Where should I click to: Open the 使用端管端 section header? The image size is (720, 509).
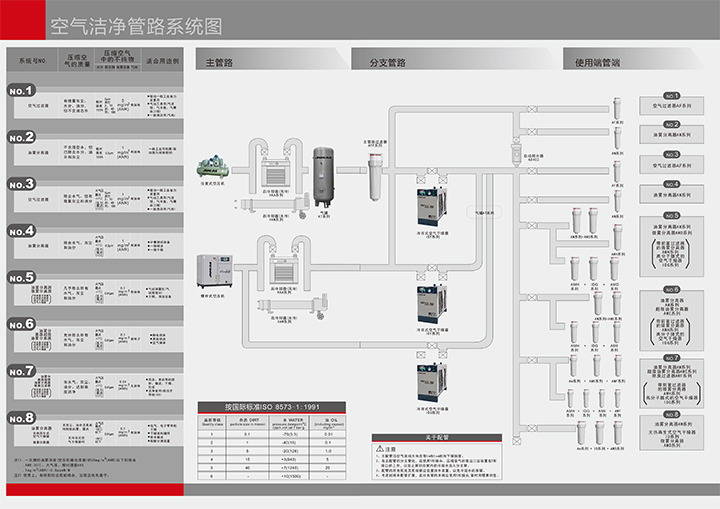597,62
